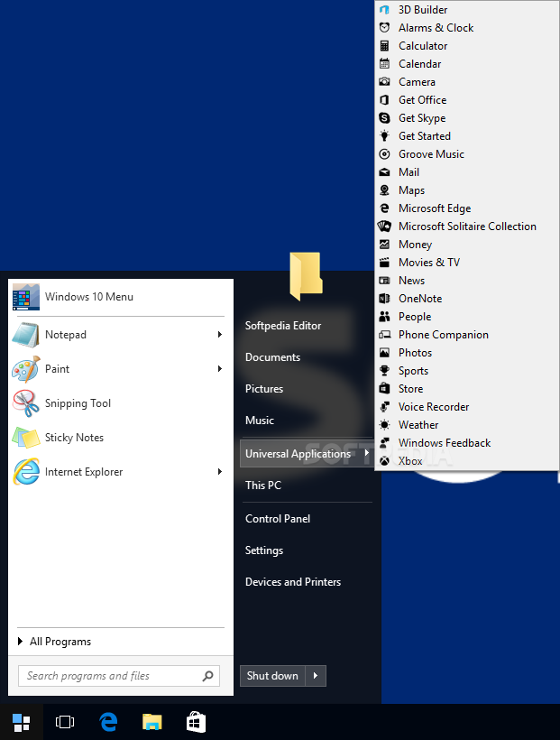The width and height of the screenshot is (560, 740).
Task: Open Devices and Printers
Action: (x=293, y=582)
